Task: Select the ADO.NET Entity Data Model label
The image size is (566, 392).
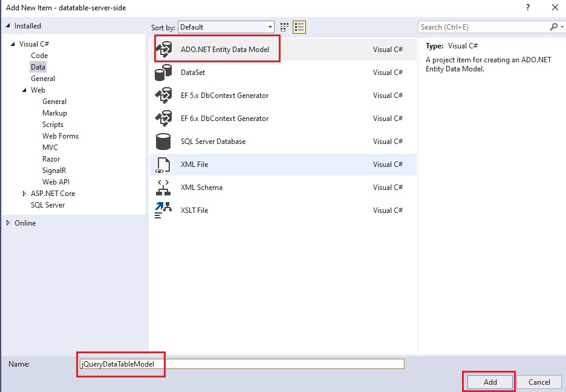Action: (225, 50)
